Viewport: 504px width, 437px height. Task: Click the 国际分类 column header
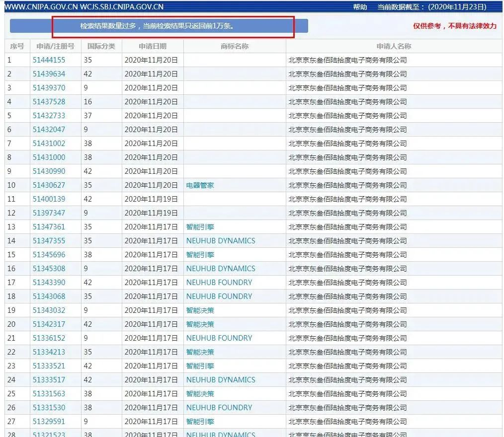(x=101, y=46)
